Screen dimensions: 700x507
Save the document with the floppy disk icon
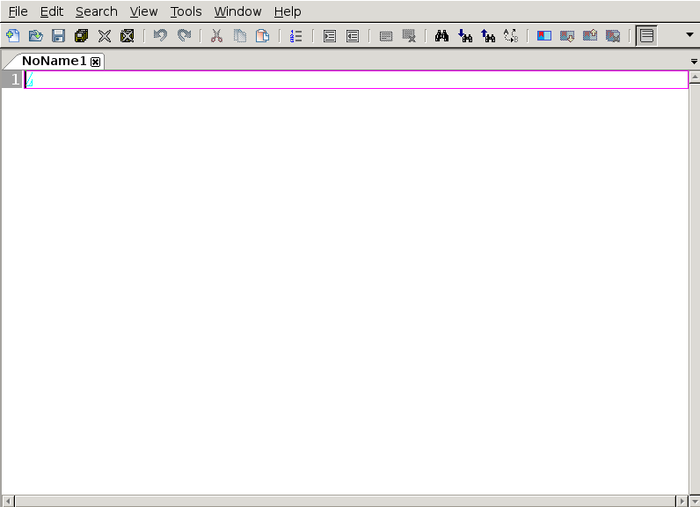point(58,36)
